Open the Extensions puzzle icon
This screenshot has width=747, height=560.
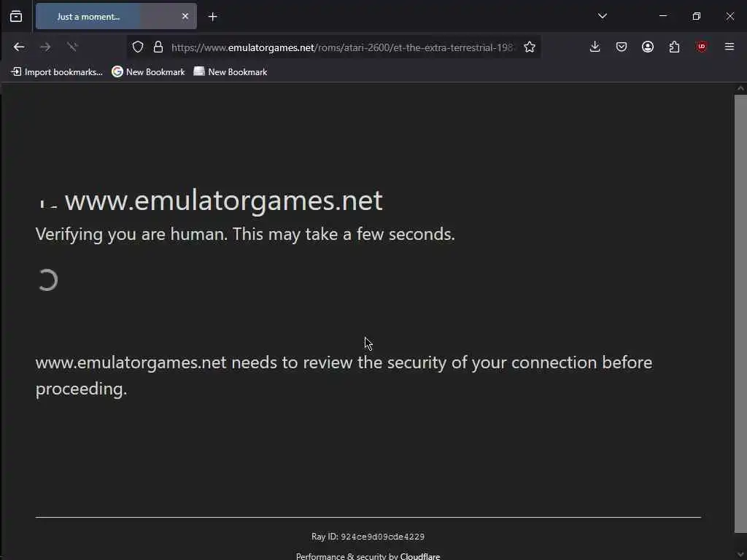point(674,47)
